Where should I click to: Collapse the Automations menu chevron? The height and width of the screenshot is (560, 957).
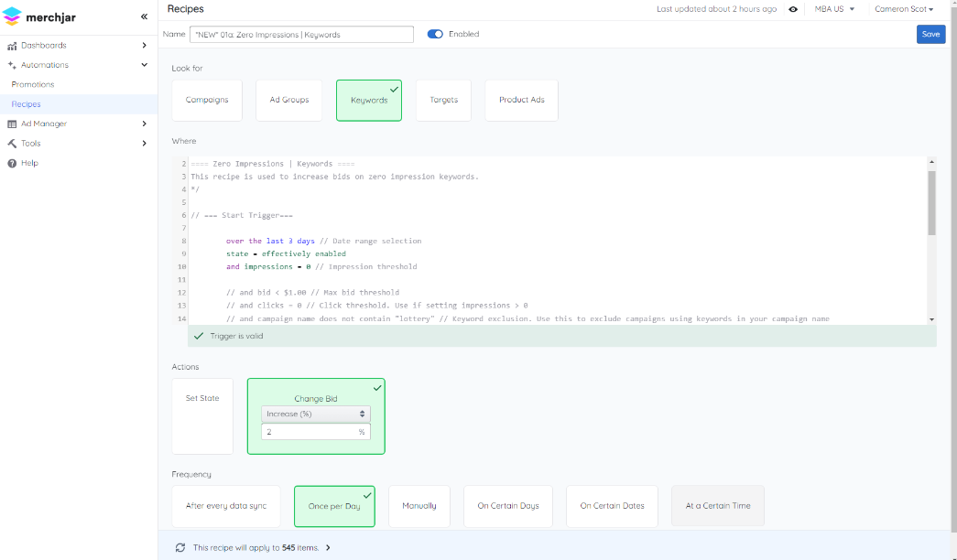coord(144,65)
